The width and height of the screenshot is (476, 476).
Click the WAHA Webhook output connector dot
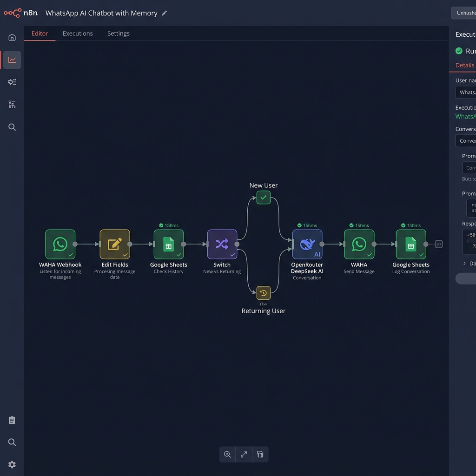click(x=75, y=244)
